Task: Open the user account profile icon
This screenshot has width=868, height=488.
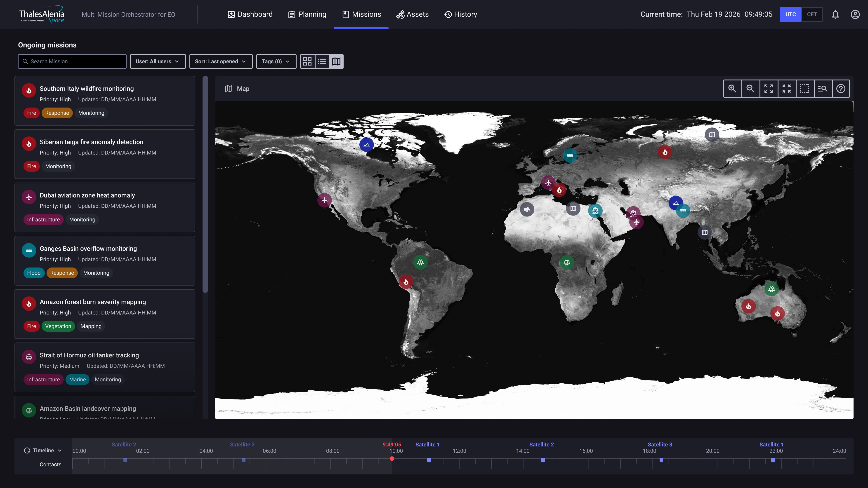Action: tap(855, 14)
